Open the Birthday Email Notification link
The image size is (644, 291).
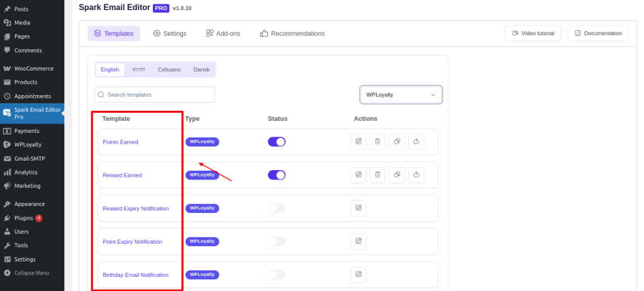pos(136,275)
